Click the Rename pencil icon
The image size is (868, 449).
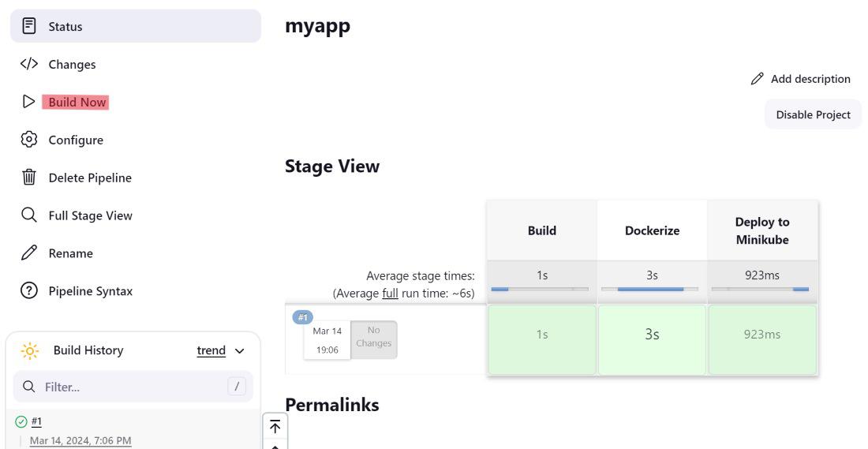pos(29,253)
